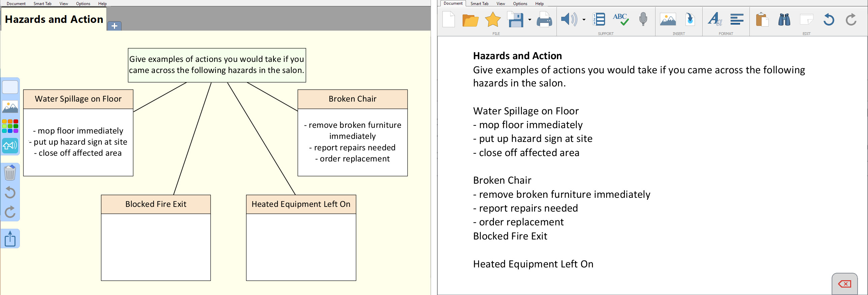Open folder icon in File group
Image resolution: width=868 pixels, height=295 pixels.
click(x=470, y=20)
